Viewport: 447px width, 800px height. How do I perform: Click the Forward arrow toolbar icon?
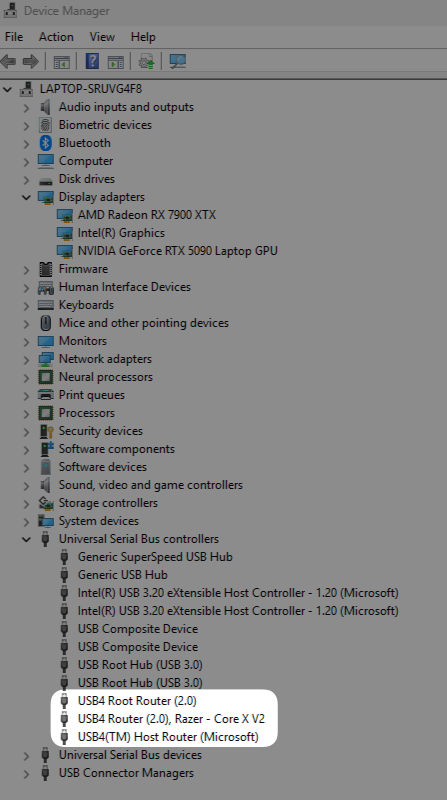[x=31, y=62]
